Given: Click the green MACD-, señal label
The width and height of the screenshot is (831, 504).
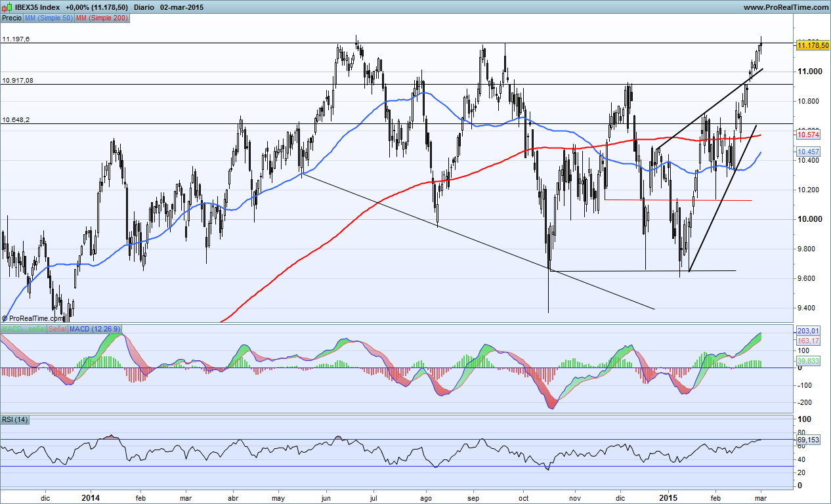Looking at the screenshot, I should (23, 329).
